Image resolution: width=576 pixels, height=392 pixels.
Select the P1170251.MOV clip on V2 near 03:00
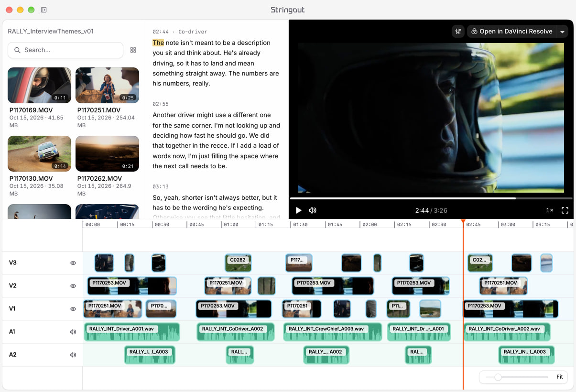pyautogui.click(x=503, y=286)
